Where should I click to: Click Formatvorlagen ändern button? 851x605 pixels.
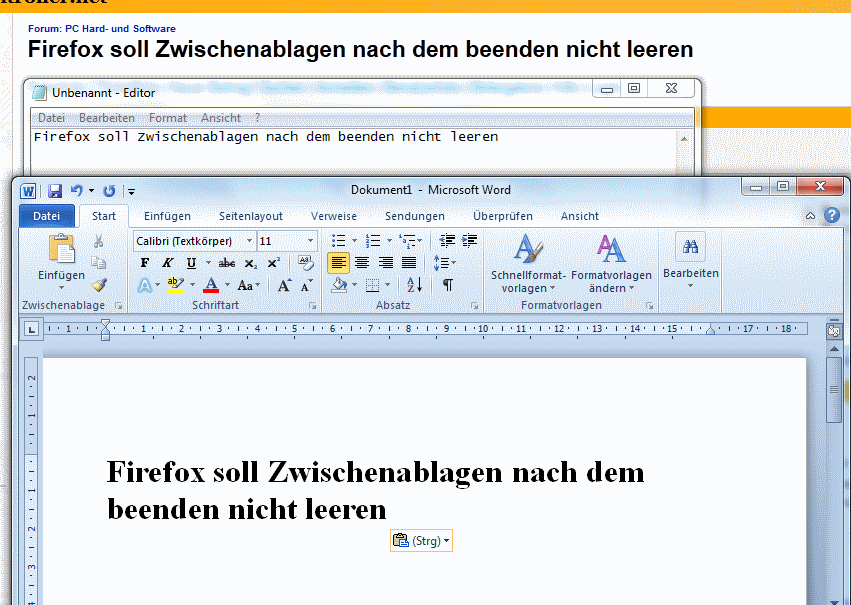[x=611, y=264]
